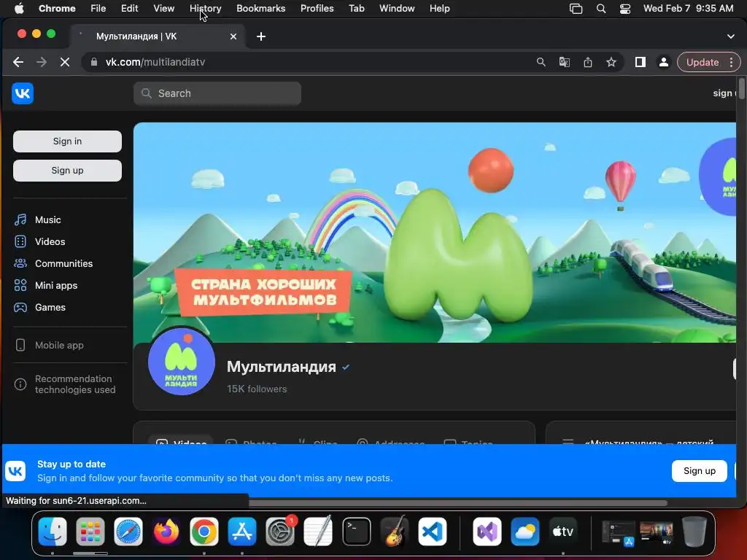Click the screen mirroring menu bar icon
The image size is (747, 560).
coord(576,8)
